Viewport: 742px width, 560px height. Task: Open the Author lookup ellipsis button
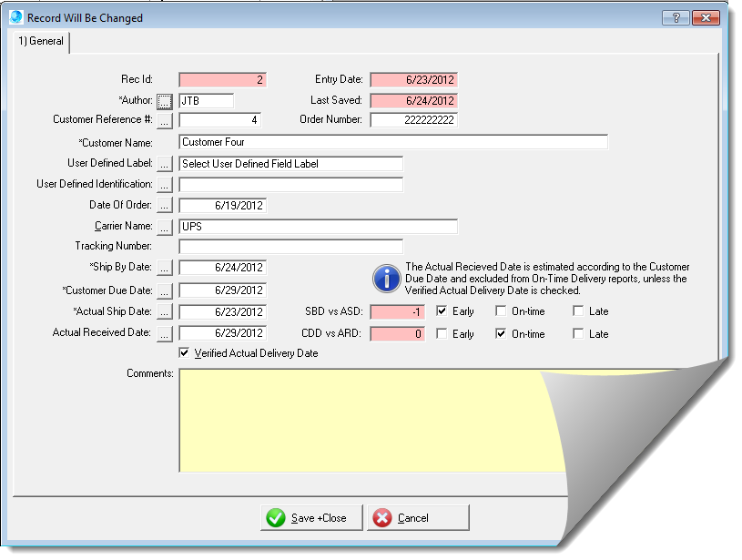[x=165, y=100]
